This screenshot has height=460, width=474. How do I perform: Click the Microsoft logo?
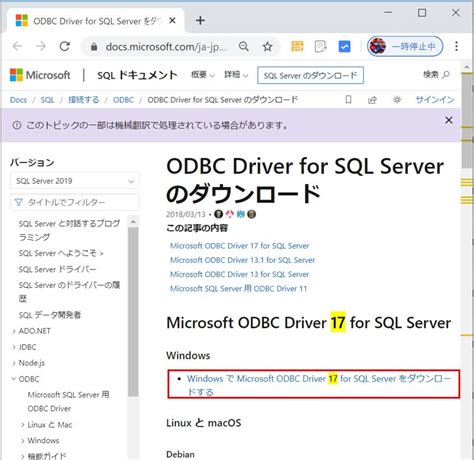[x=40, y=75]
